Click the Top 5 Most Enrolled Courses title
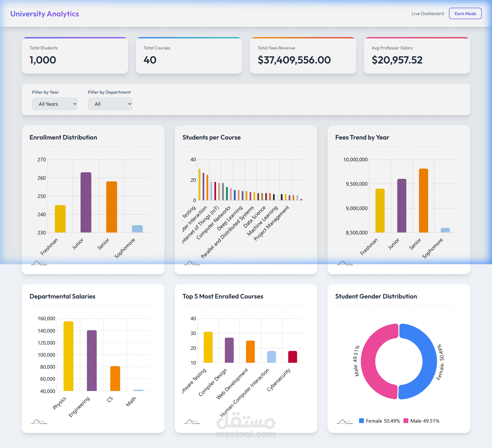Viewport: 492px width, 448px height. 223,296
